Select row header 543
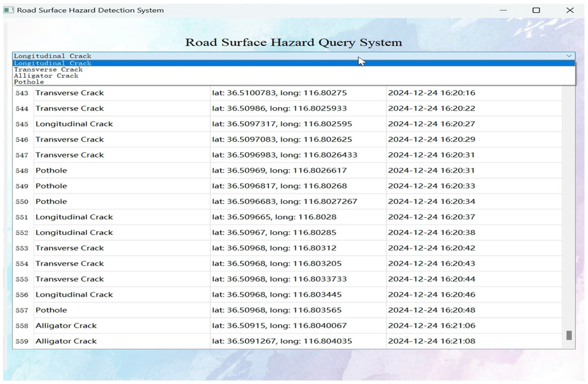588x384 pixels. click(x=23, y=93)
